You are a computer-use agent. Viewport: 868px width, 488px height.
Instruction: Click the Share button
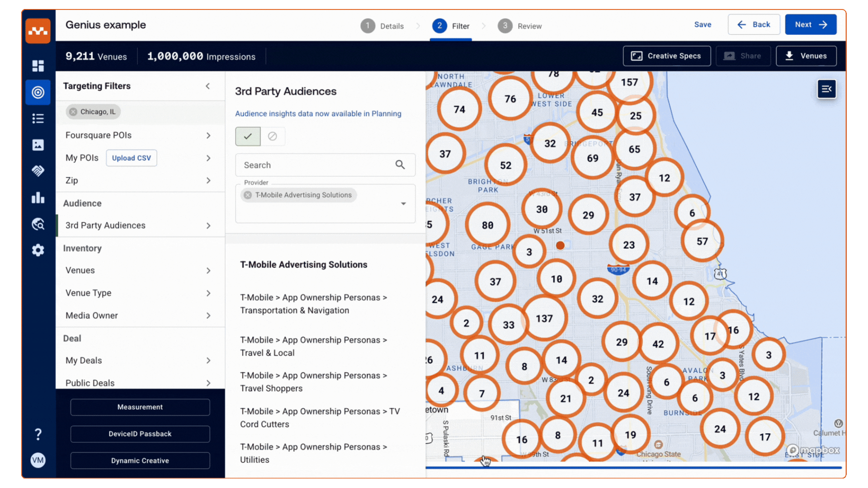coord(743,56)
